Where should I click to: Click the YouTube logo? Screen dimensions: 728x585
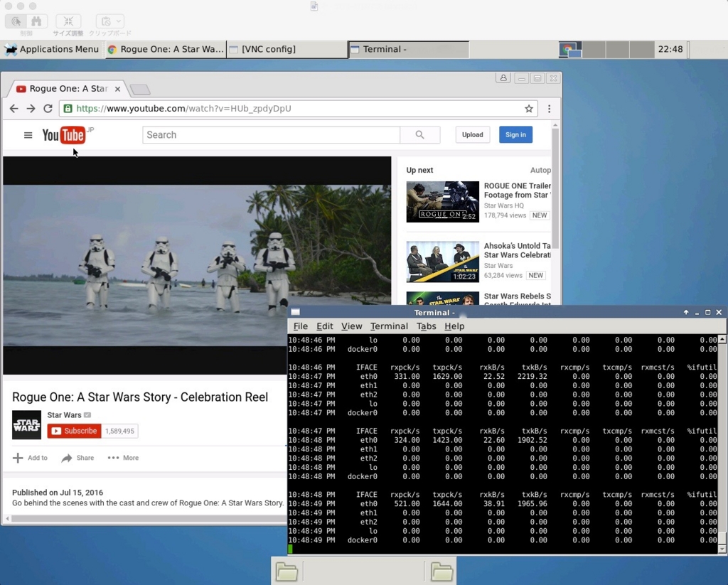pyautogui.click(x=63, y=135)
